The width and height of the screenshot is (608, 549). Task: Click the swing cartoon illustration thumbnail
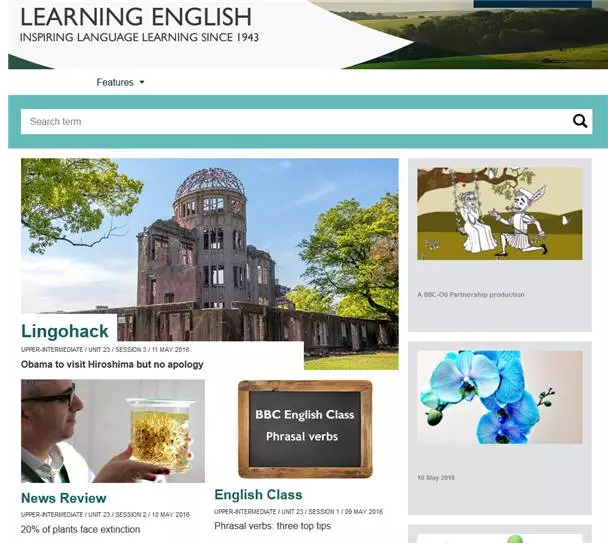500,214
